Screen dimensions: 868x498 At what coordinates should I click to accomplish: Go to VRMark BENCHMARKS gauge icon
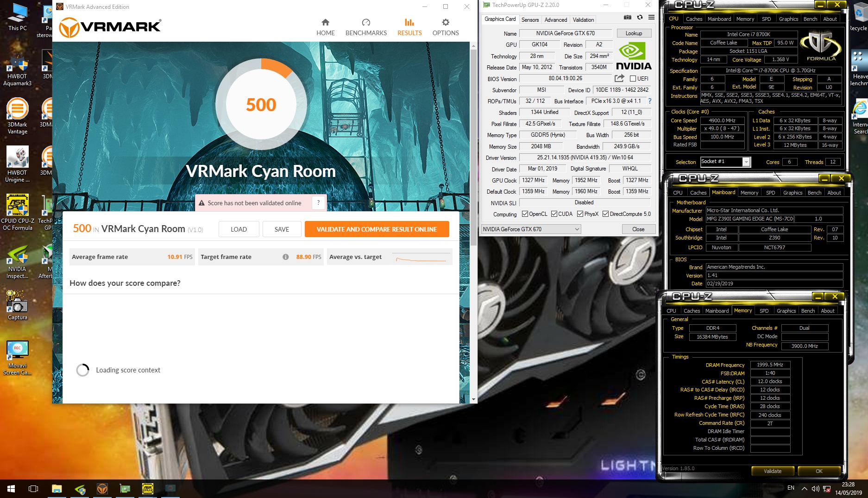[x=366, y=22]
